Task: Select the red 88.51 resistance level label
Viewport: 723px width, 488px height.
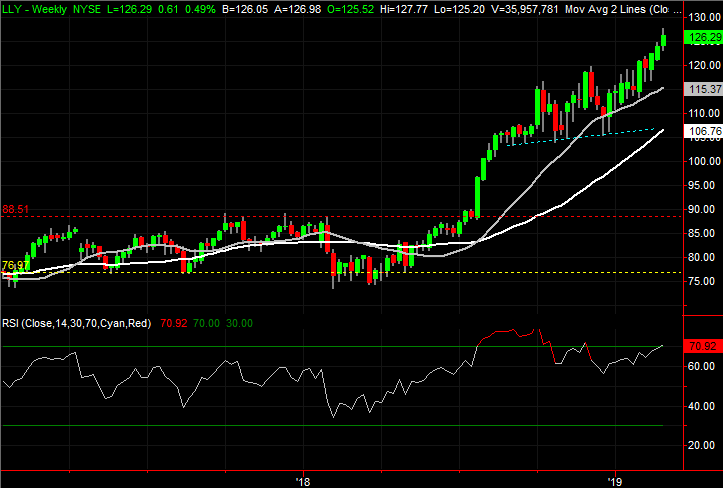Action: 15,209
